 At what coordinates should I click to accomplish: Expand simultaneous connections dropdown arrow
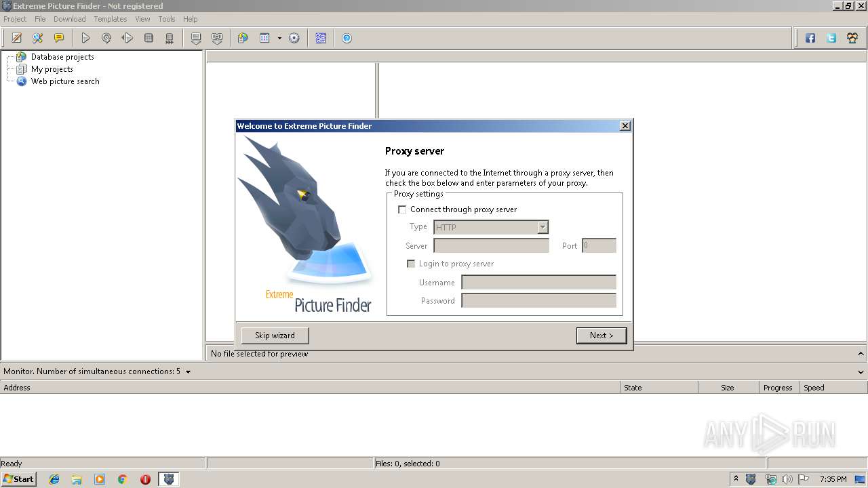coord(188,371)
